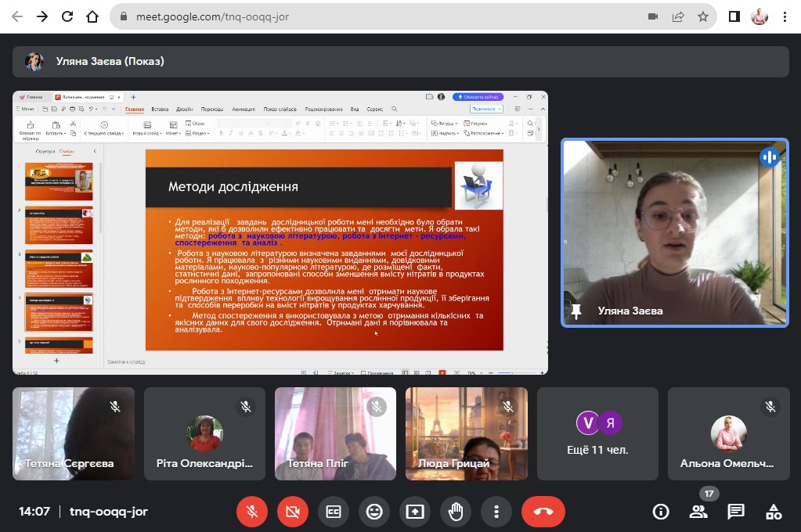Open the Chrome three-dot menu
This screenshot has height=532, width=801.
[x=785, y=16]
